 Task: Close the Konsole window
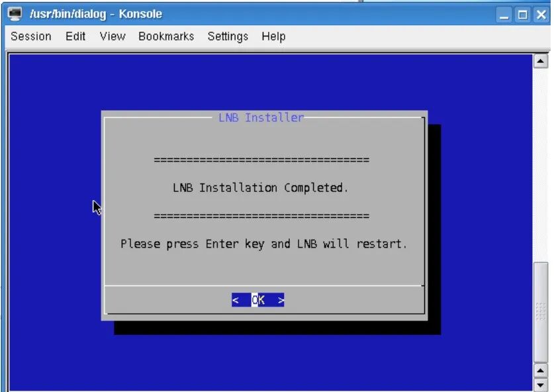[x=541, y=15]
